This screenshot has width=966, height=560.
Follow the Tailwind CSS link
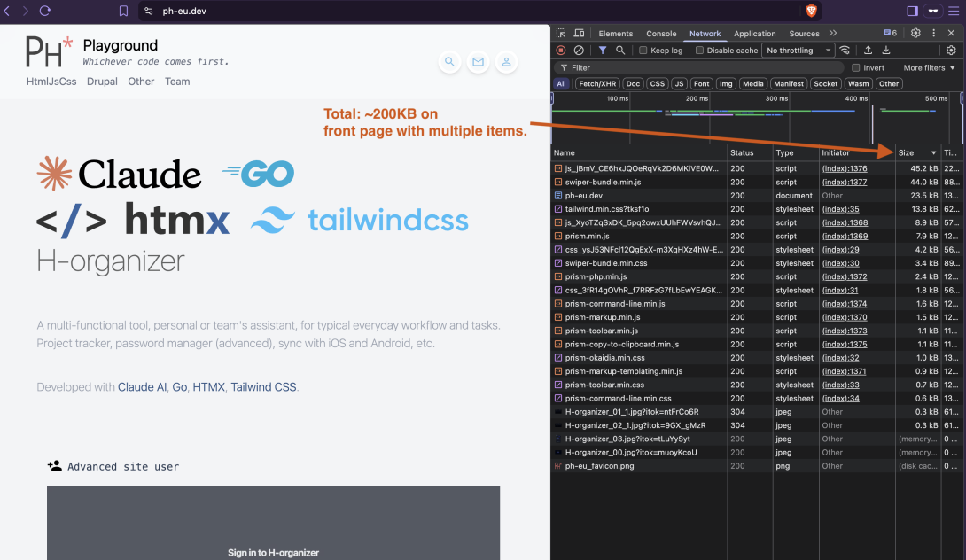(x=264, y=387)
